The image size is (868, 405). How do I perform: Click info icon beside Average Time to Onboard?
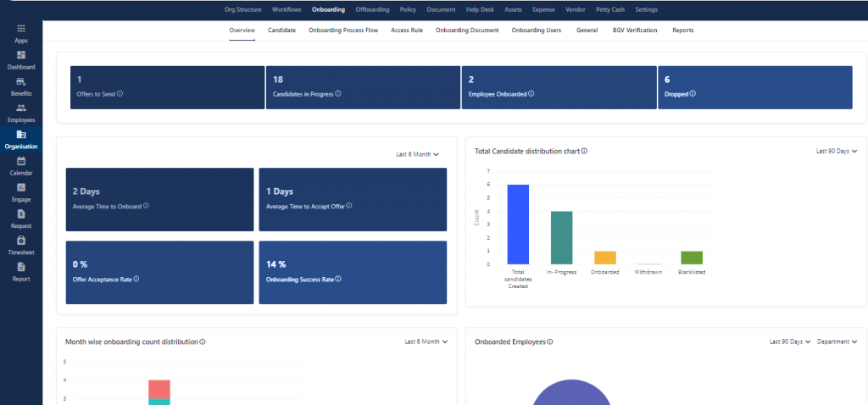[146, 206]
